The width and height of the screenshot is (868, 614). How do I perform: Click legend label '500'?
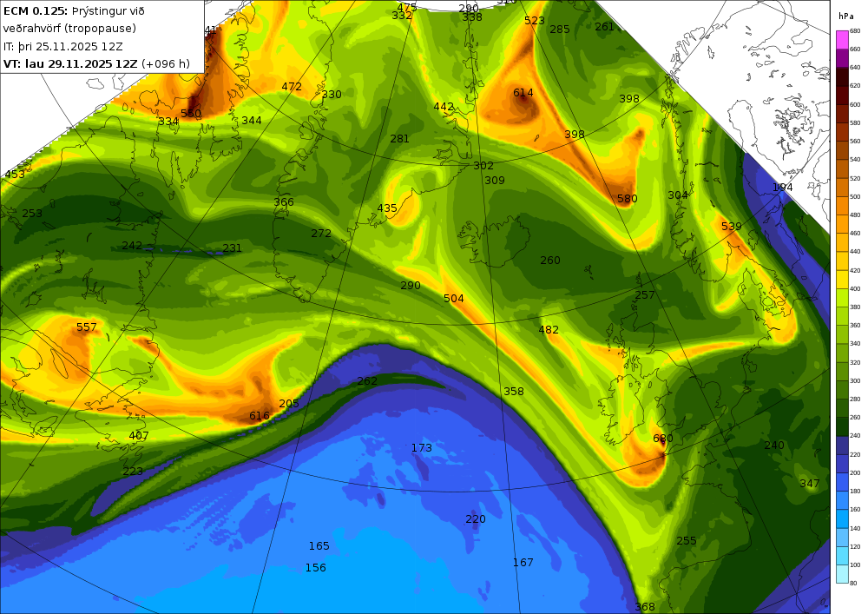(855, 196)
